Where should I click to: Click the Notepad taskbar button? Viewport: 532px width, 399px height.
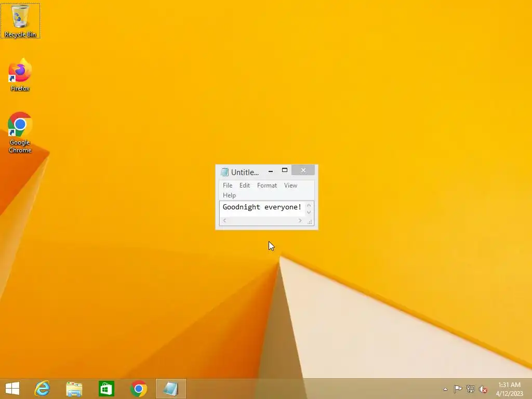pyautogui.click(x=170, y=389)
